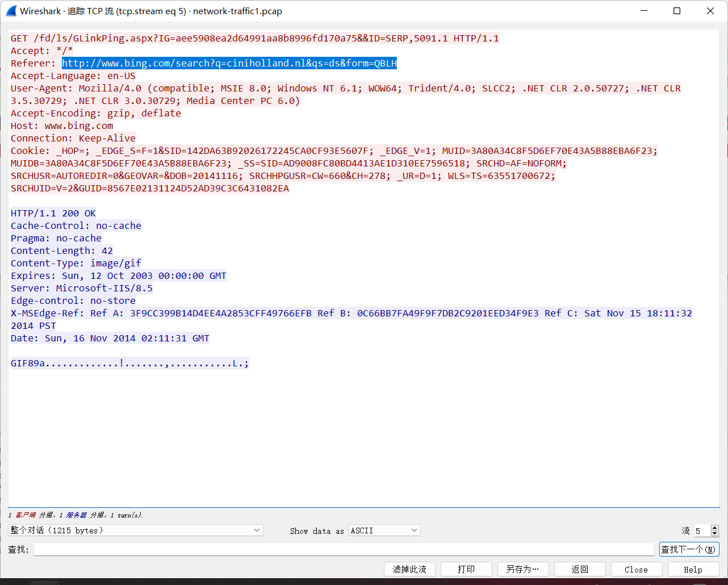This screenshot has height=585, width=728.
Task: Click the 另存为… save-as button
Action: click(523, 569)
